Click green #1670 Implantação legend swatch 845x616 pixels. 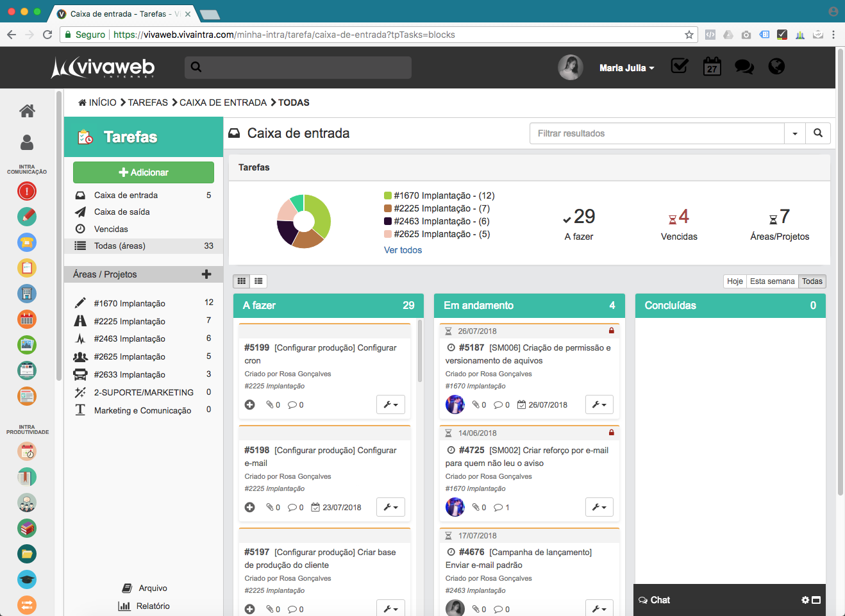[x=388, y=196]
